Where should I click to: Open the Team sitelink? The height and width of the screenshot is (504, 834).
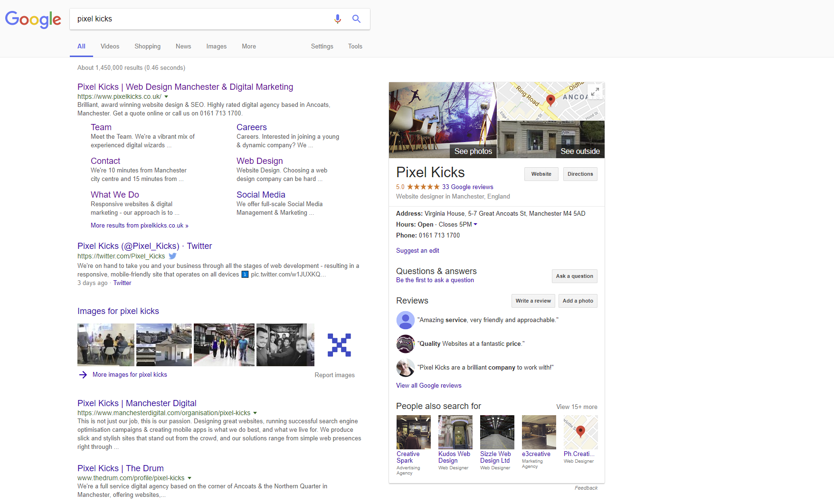pyautogui.click(x=101, y=127)
